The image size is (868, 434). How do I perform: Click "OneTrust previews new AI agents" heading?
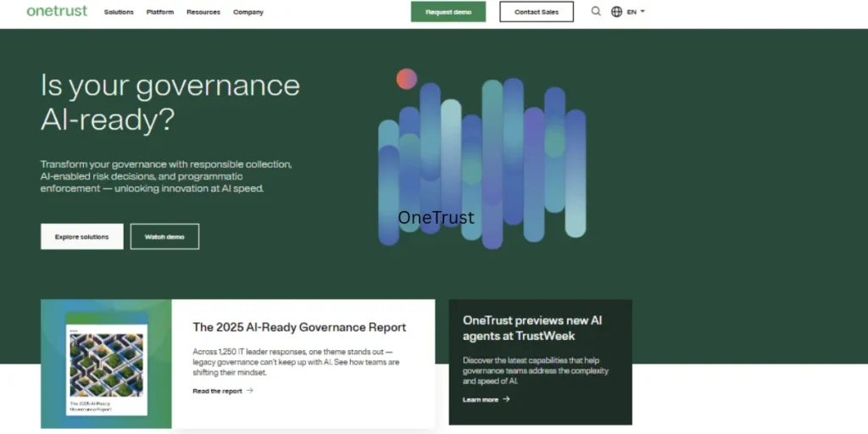[x=532, y=328]
